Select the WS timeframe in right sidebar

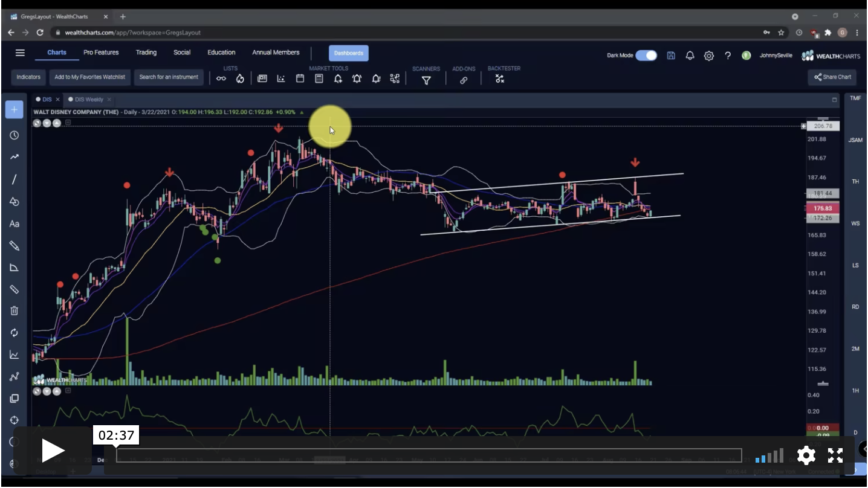click(855, 223)
